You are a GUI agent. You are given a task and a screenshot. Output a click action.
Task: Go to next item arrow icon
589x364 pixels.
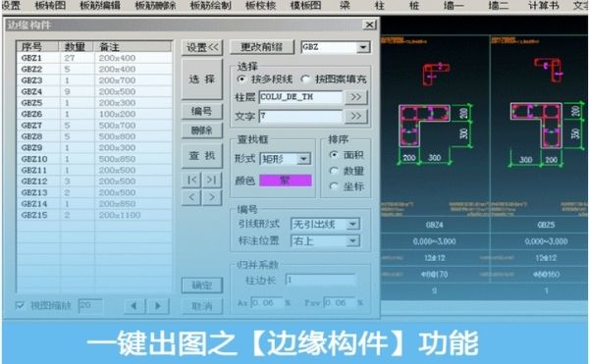(212, 197)
